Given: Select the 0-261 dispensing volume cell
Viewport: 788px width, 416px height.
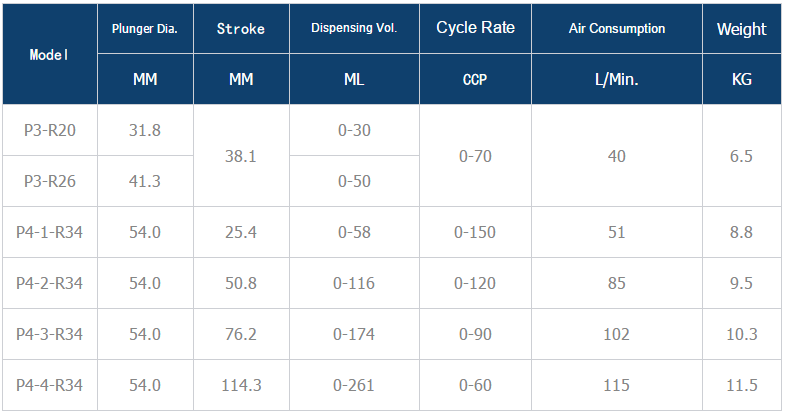Looking at the screenshot, I should click(355, 385).
